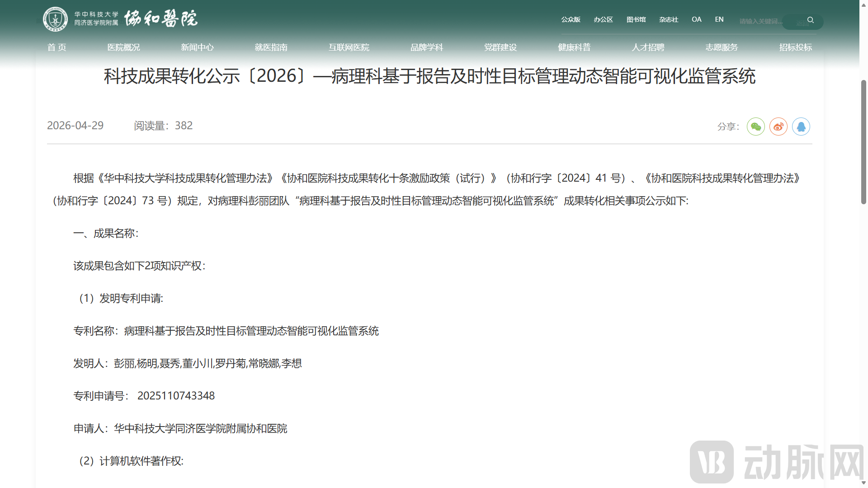This screenshot has width=868, height=488.
Task: Click the 专利名称 line
Action: [226, 331]
